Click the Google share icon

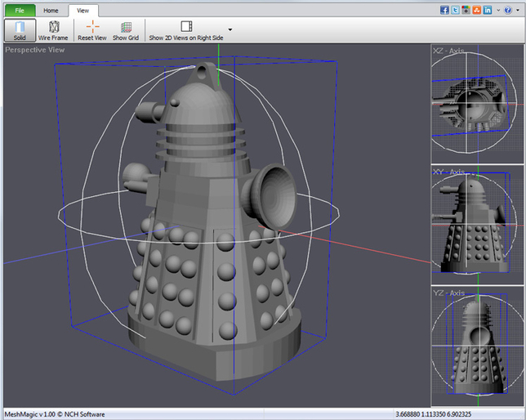coord(466,10)
